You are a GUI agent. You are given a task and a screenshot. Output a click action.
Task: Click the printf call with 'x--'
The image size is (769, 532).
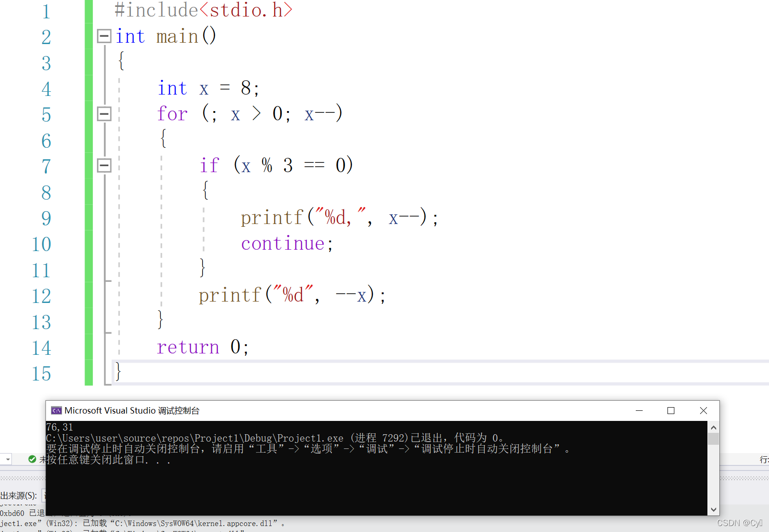coord(339,217)
